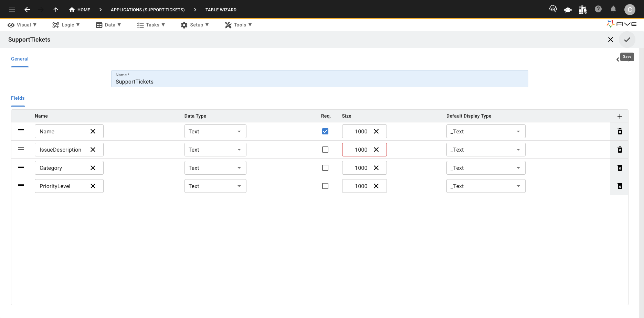644x318 pixels.
Task: Clear size value of IssueDescription row
Action: (376, 150)
